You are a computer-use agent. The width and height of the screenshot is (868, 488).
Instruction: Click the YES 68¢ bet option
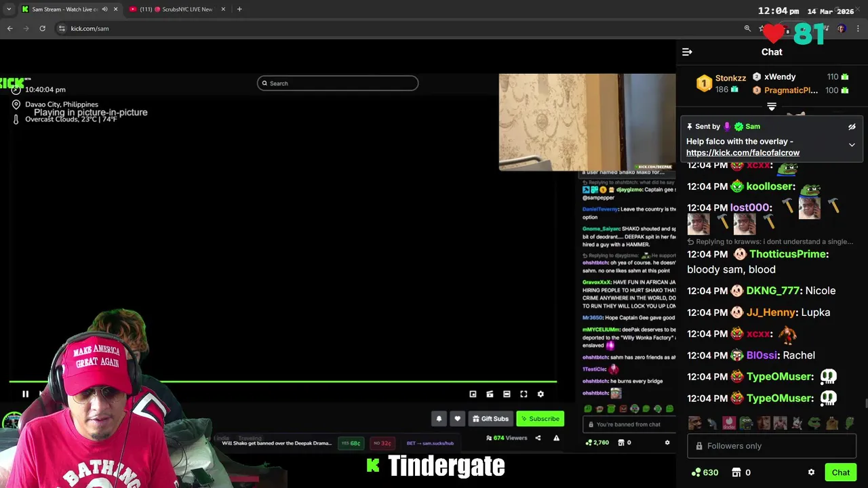pyautogui.click(x=351, y=443)
